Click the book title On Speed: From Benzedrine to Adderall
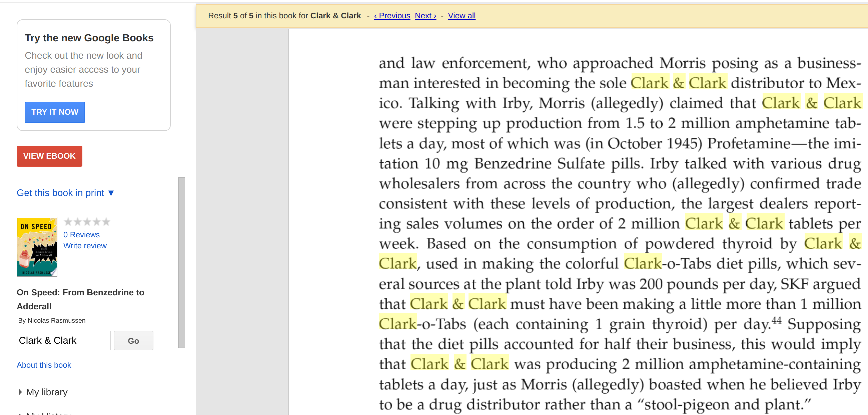Viewport: 868px width, 415px height. pos(81,299)
